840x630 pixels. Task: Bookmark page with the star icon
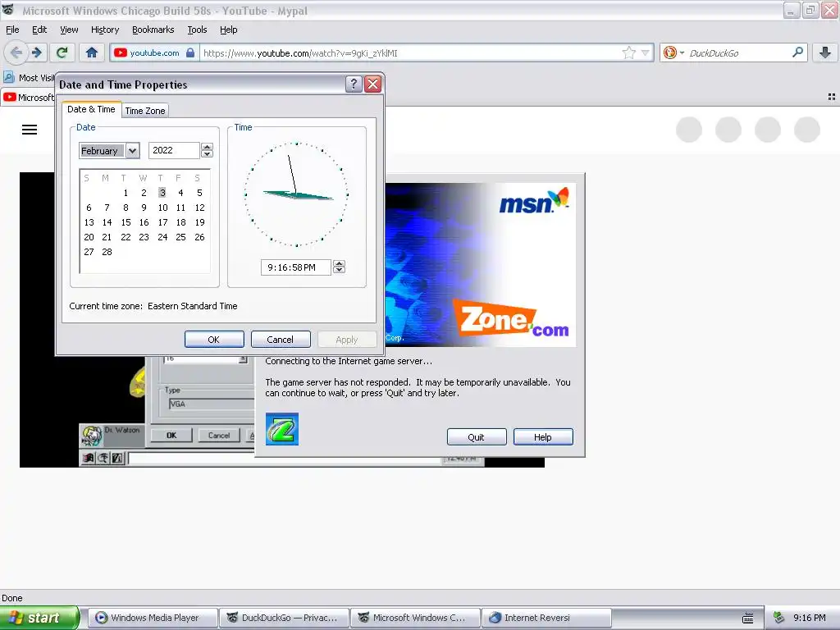629,52
